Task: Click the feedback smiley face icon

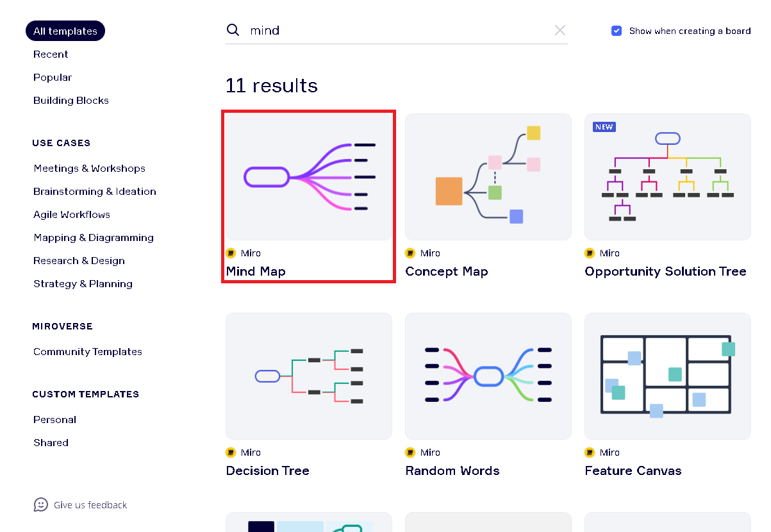Action: click(x=41, y=505)
